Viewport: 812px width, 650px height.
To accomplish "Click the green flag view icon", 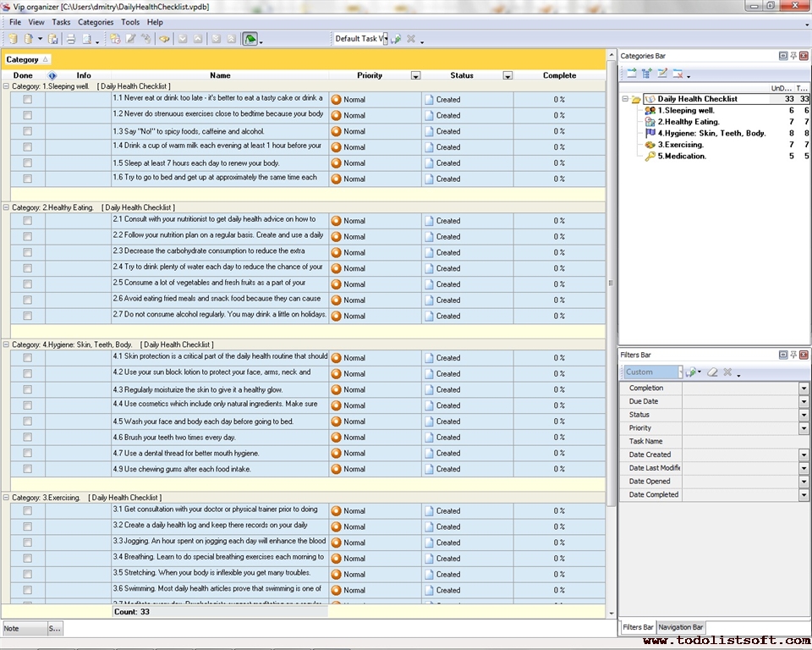I will click(250, 39).
